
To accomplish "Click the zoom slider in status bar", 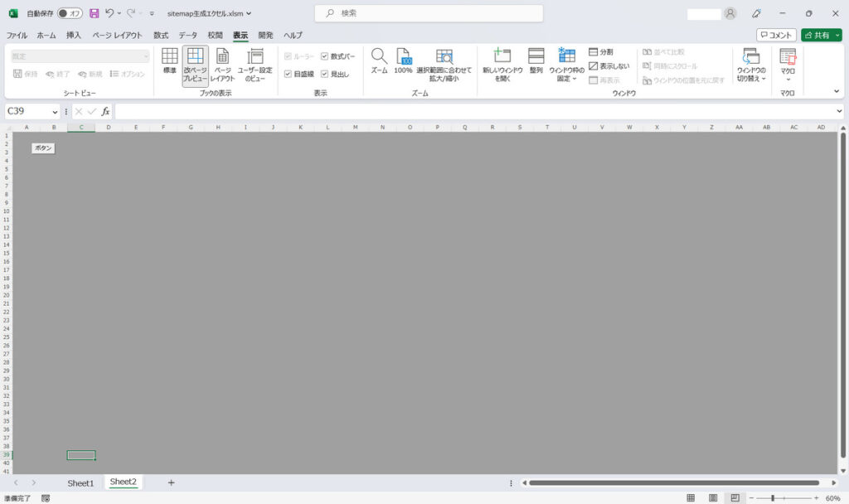I will pyautogui.click(x=773, y=498).
